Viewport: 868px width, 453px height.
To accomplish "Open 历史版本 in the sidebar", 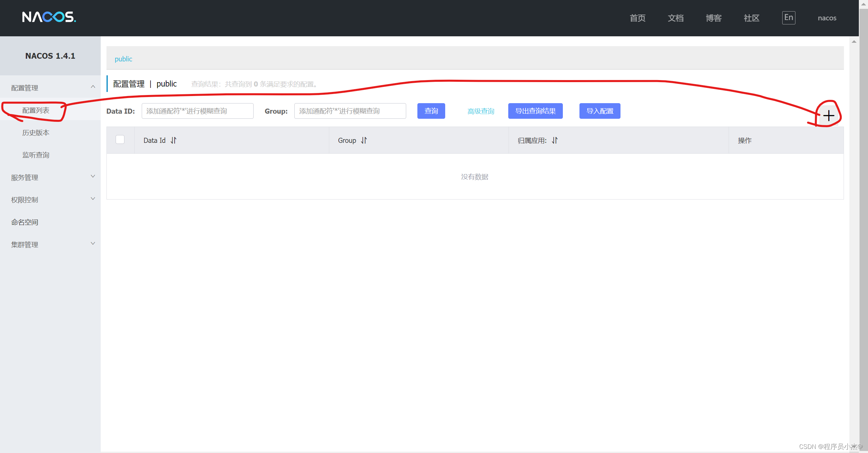I will (x=36, y=133).
